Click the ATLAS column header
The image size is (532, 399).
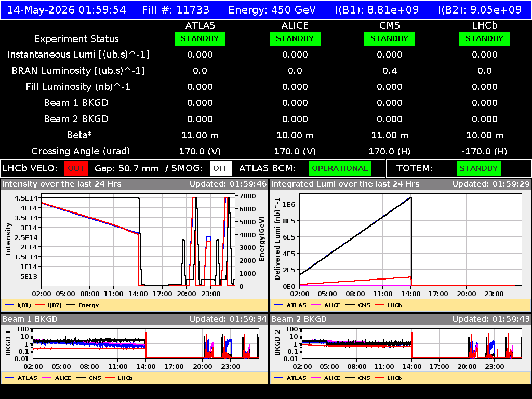click(200, 25)
